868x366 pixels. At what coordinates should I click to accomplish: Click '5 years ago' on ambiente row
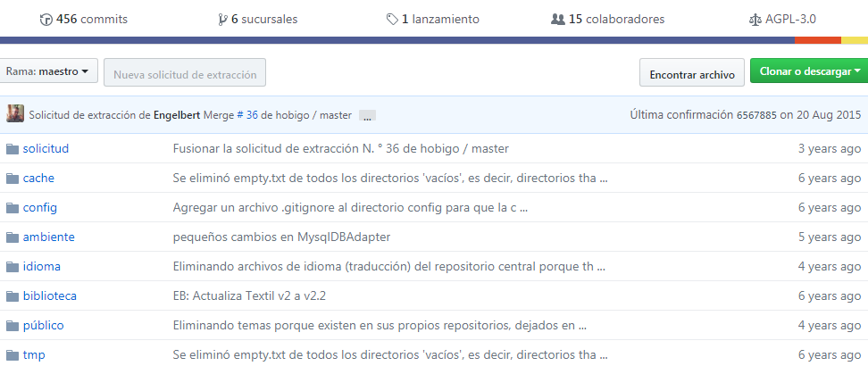tap(830, 237)
